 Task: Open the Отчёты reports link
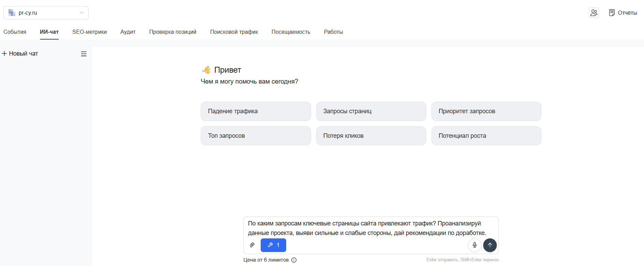click(623, 13)
